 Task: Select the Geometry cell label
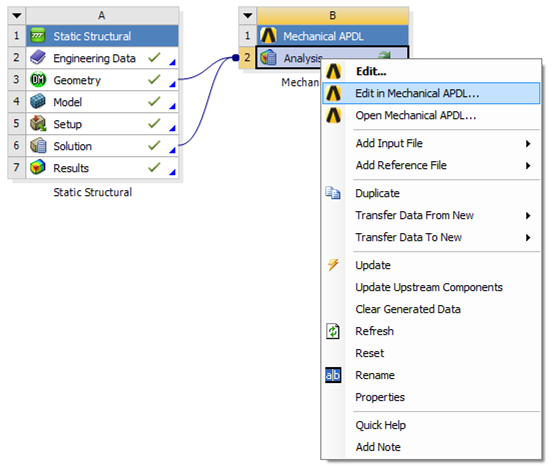coord(77,80)
